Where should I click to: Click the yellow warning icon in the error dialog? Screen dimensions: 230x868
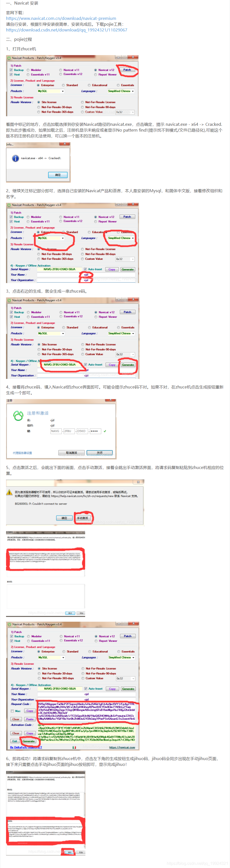coord(10,492)
